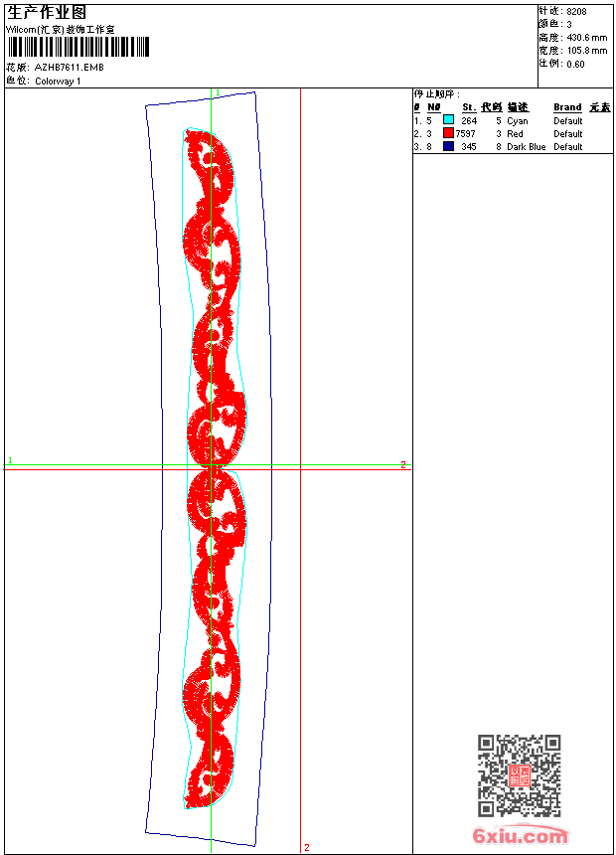Select the width value 105.8 mm
The height and width of the screenshot is (855, 616).
pyautogui.click(x=587, y=51)
